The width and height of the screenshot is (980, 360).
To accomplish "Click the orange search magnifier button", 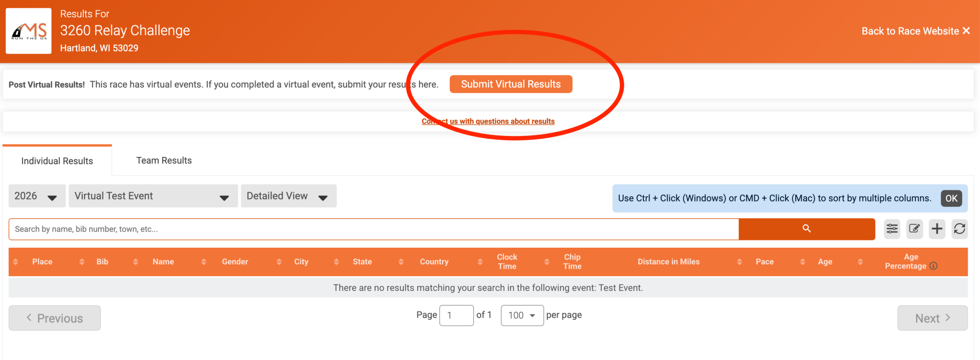I will click(807, 229).
